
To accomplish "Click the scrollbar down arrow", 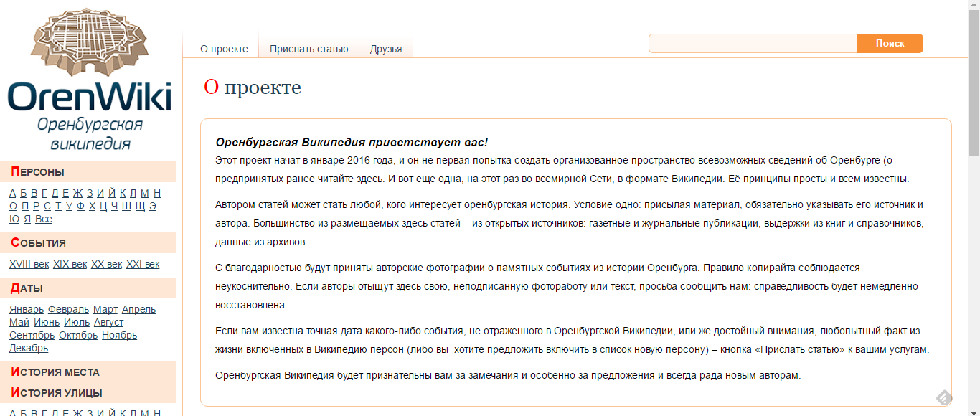I will [974, 410].
